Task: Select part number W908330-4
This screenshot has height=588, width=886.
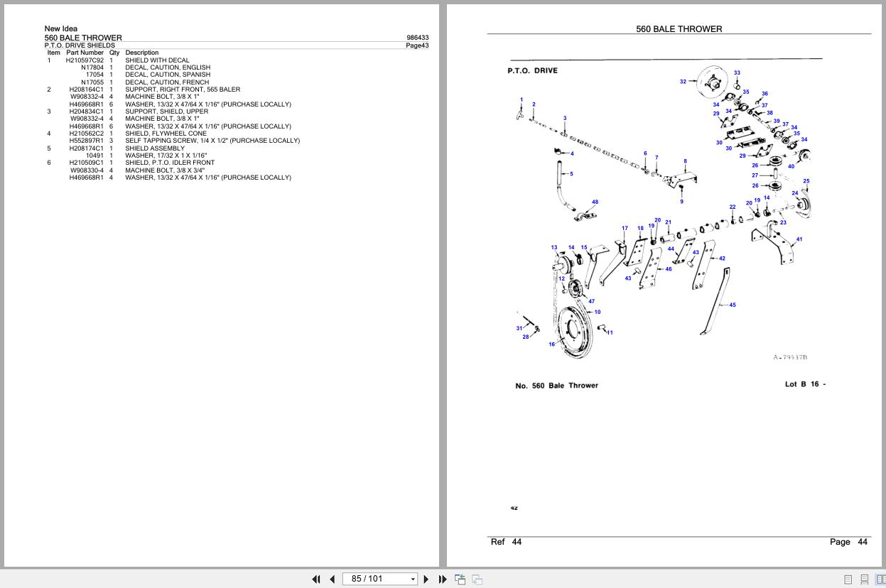Action: pyautogui.click(x=87, y=170)
